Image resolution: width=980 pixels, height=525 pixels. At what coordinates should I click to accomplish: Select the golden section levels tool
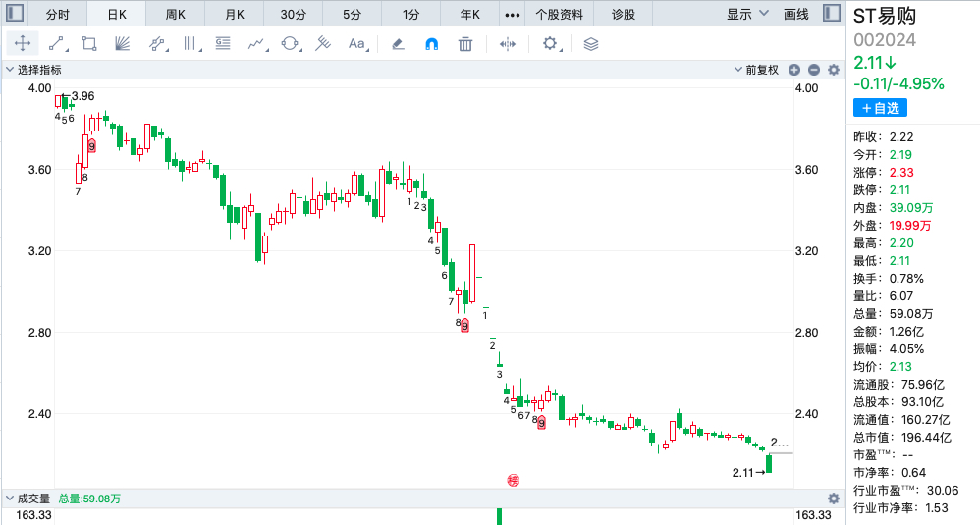coord(223,44)
